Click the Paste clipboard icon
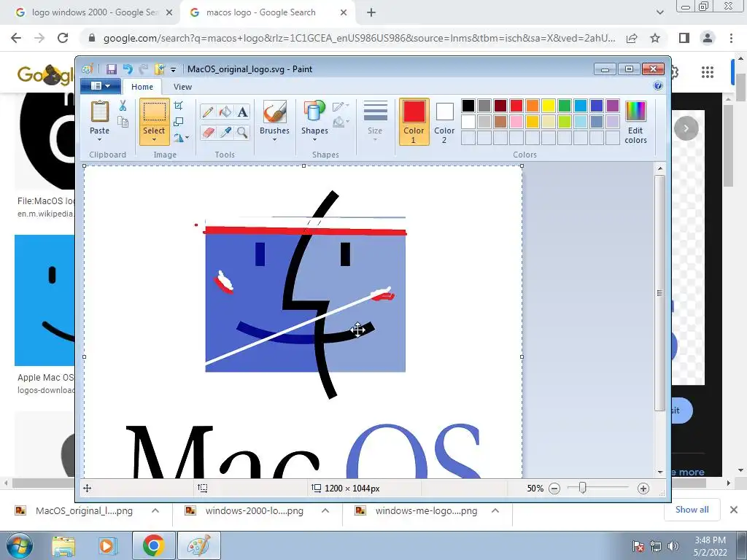The image size is (747, 560). click(x=99, y=112)
